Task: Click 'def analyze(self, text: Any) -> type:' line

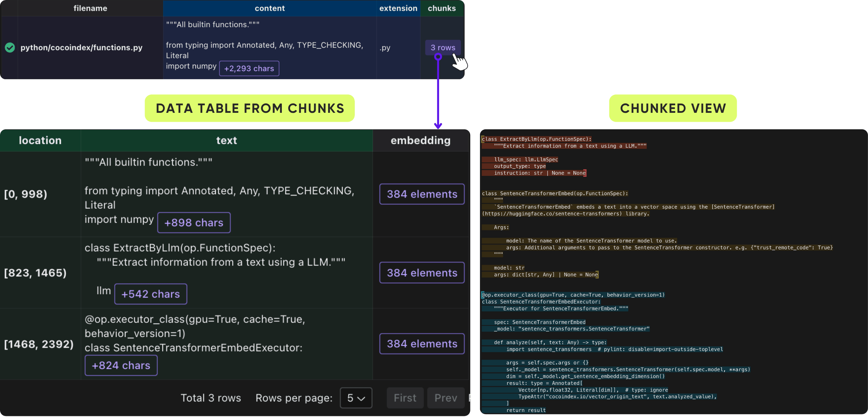Action: click(550, 342)
